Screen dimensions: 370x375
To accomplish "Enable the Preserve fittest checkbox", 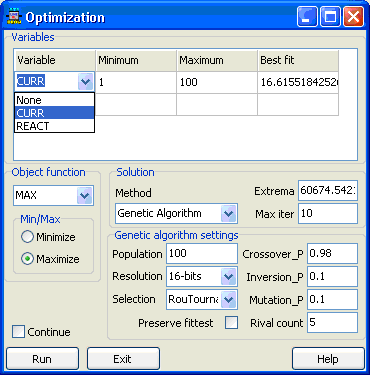I will [231, 323].
